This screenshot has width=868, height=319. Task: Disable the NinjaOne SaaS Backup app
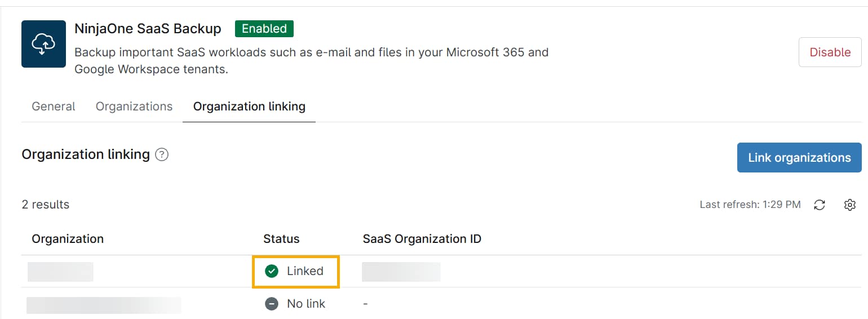(830, 52)
